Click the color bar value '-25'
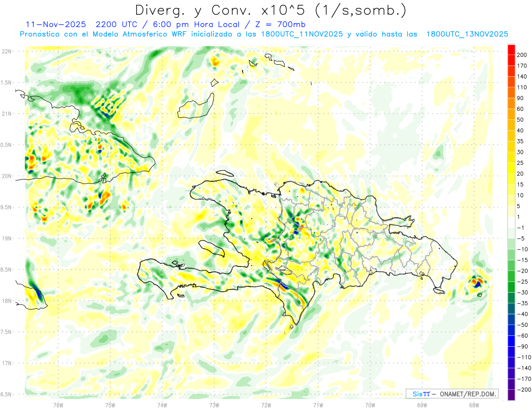 (523, 282)
